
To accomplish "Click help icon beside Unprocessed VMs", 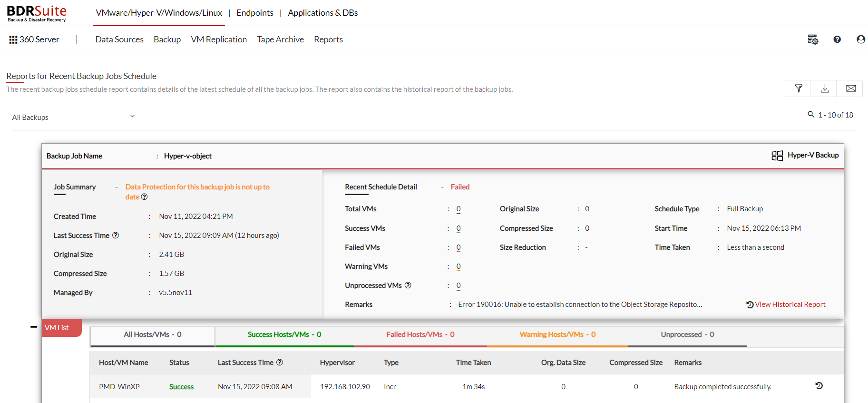I will coord(408,285).
